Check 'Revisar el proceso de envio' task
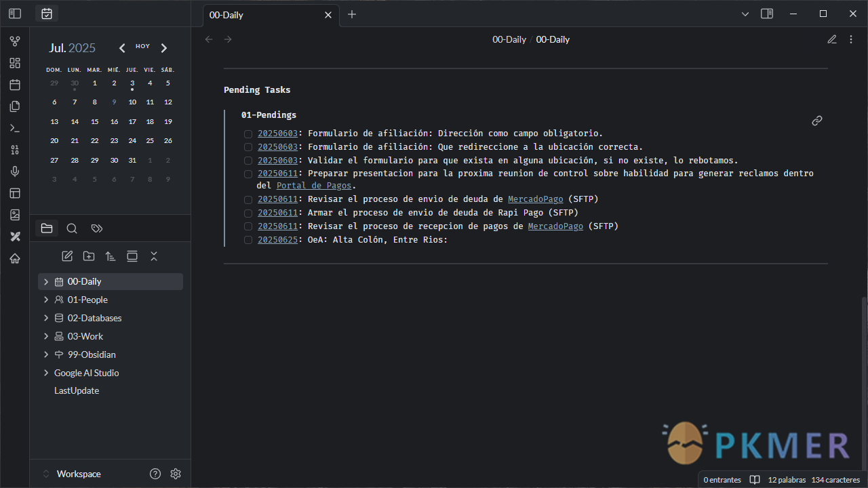Image resolution: width=868 pixels, height=488 pixels. tap(248, 200)
